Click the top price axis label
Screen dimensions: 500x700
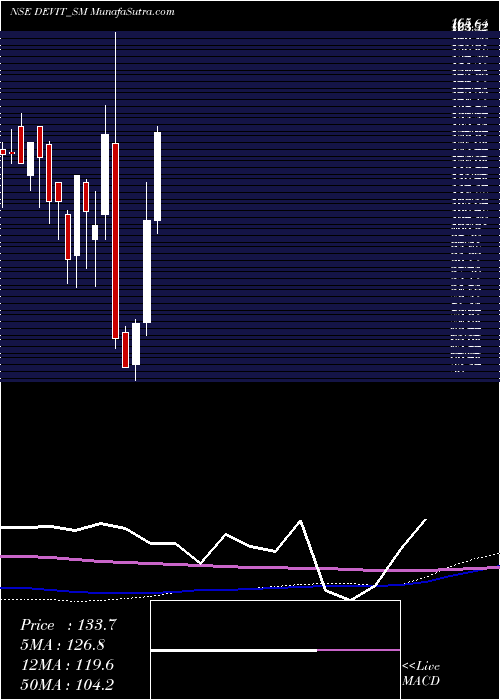[469, 24]
